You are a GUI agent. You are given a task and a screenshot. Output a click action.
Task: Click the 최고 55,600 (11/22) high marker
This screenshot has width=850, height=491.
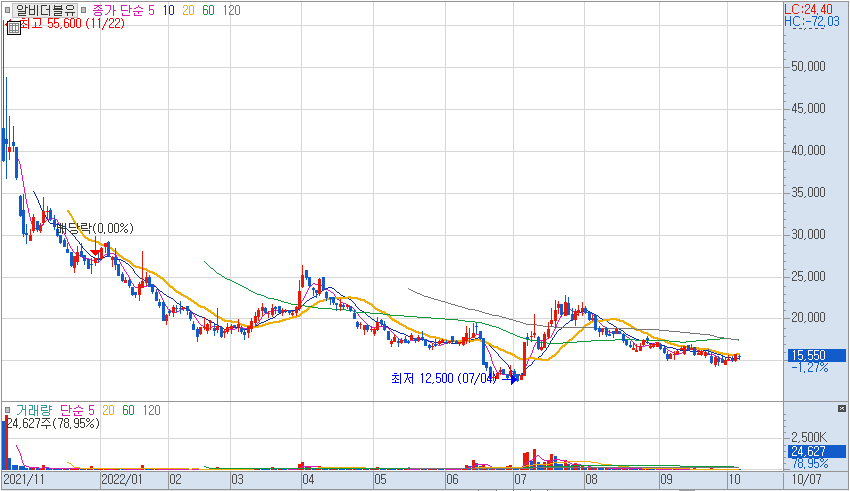pyautogui.click(x=72, y=23)
